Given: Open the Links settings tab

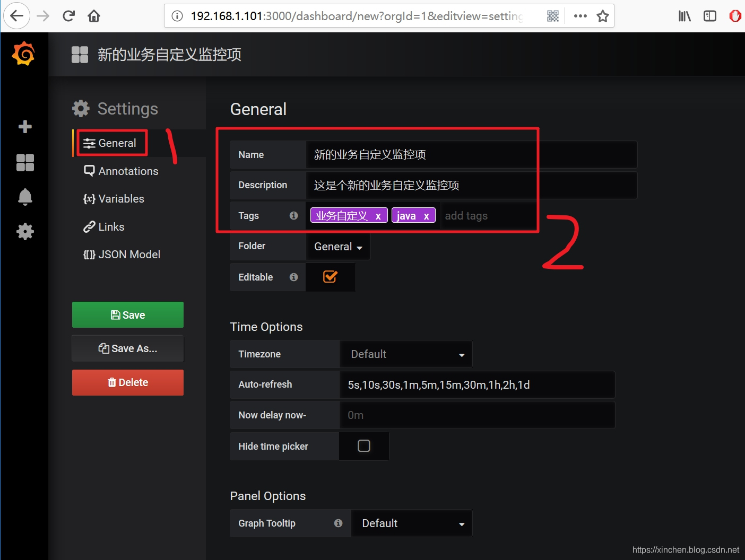Looking at the screenshot, I should 104,227.
